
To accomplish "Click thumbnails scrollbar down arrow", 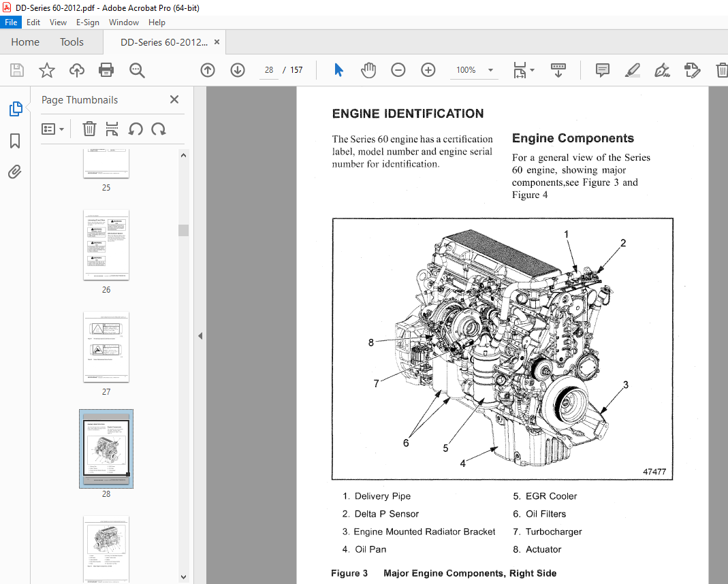I will (183, 577).
